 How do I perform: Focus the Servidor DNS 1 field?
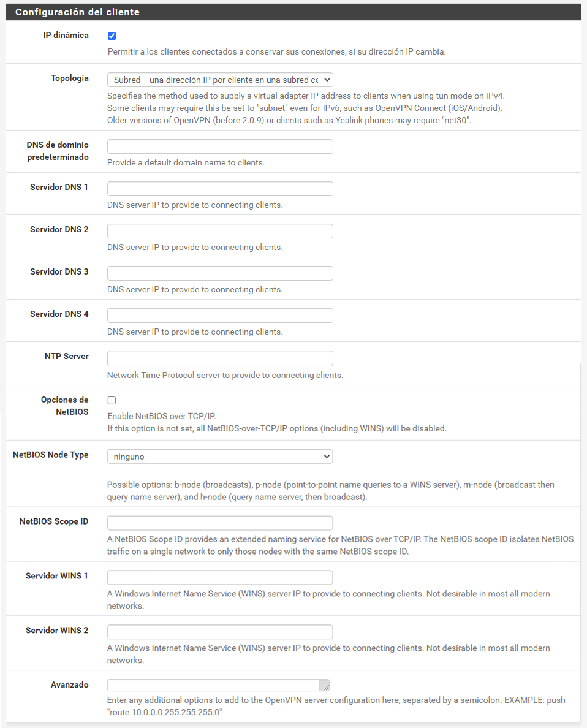tap(219, 188)
